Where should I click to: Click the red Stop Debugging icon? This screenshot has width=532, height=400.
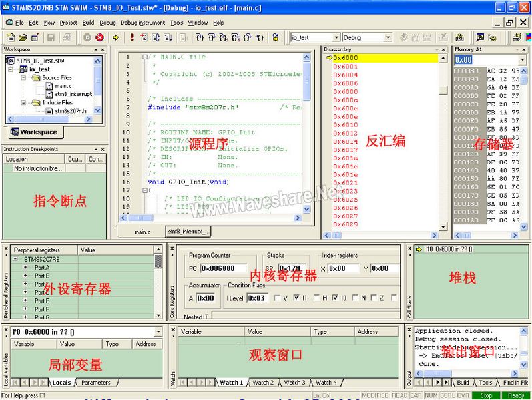click(99, 37)
